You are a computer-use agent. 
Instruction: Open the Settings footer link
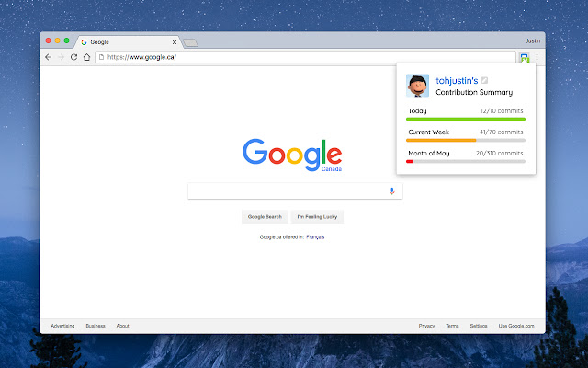(x=479, y=326)
